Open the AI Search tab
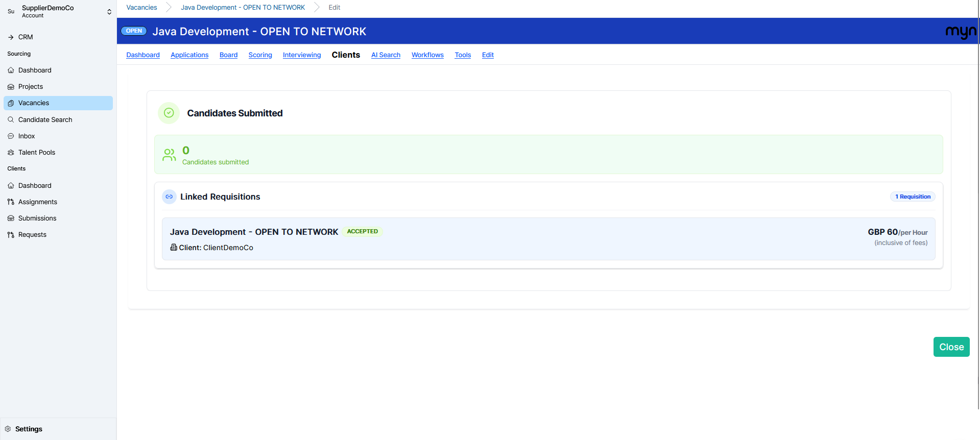 tap(386, 55)
